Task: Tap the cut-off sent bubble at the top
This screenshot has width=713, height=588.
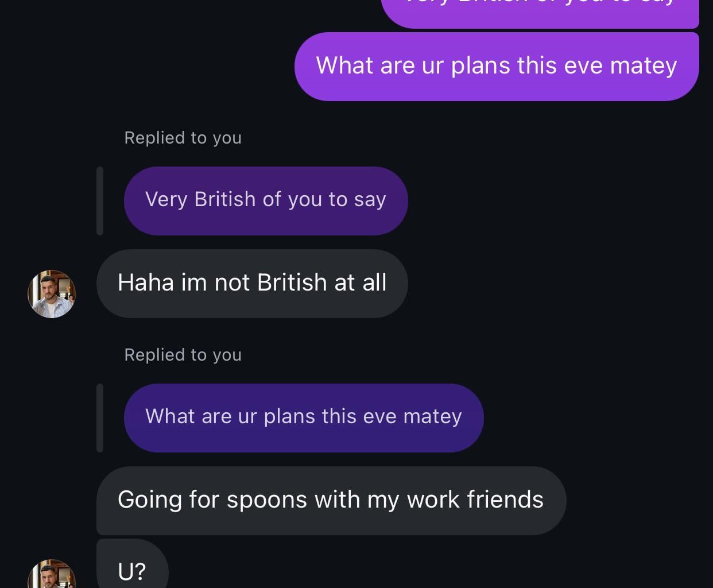Action: pyautogui.click(x=540, y=10)
